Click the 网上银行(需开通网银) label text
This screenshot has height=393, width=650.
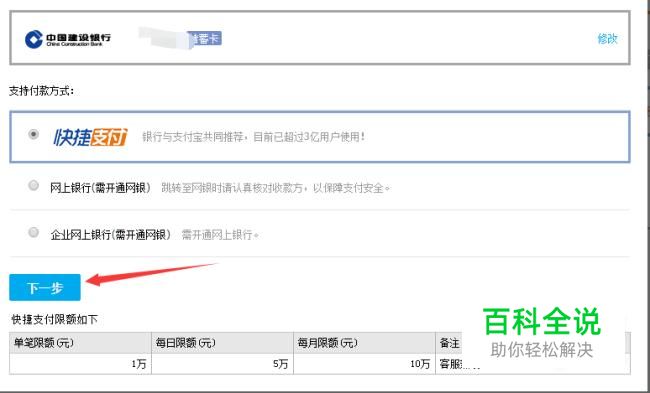coord(100,188)
